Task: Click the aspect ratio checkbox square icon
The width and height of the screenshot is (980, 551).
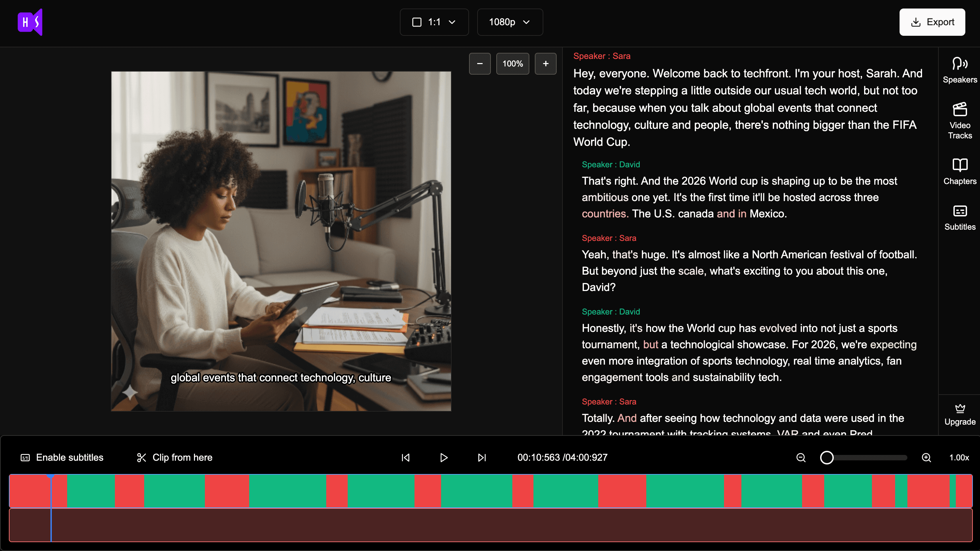Action: tap(417, 22)
